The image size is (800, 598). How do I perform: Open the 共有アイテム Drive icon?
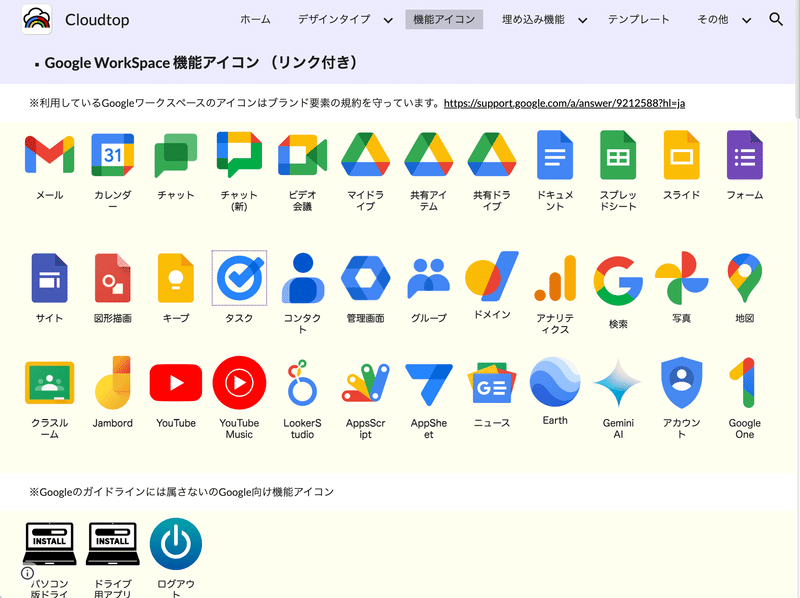(429, 155)
